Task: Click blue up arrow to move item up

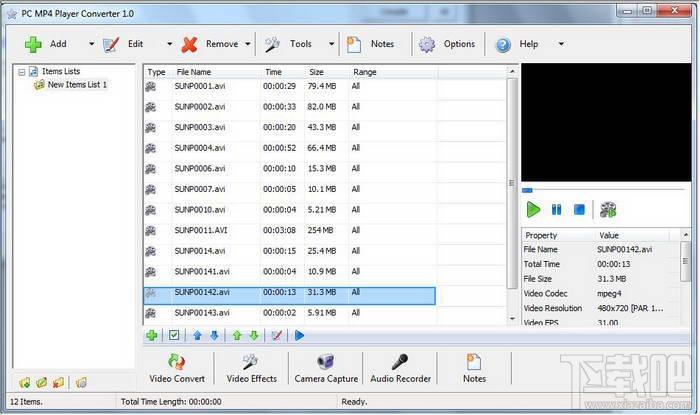Action: point(197,336)
